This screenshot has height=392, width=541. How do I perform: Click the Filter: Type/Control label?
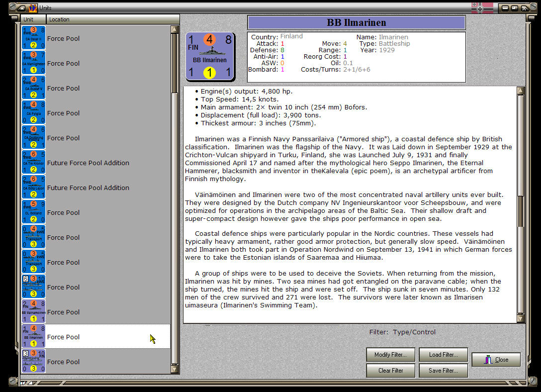click(x=402, y=332)
